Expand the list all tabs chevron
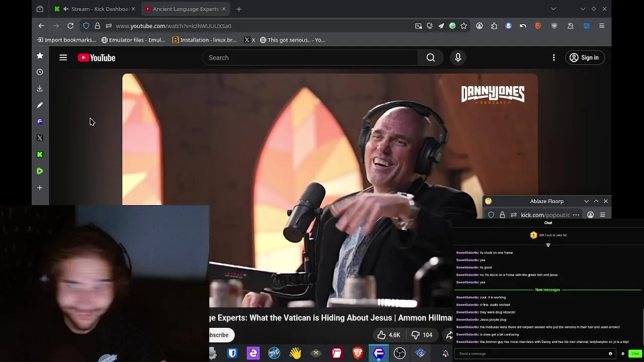The image size is (644, 362). click(553, 9)
